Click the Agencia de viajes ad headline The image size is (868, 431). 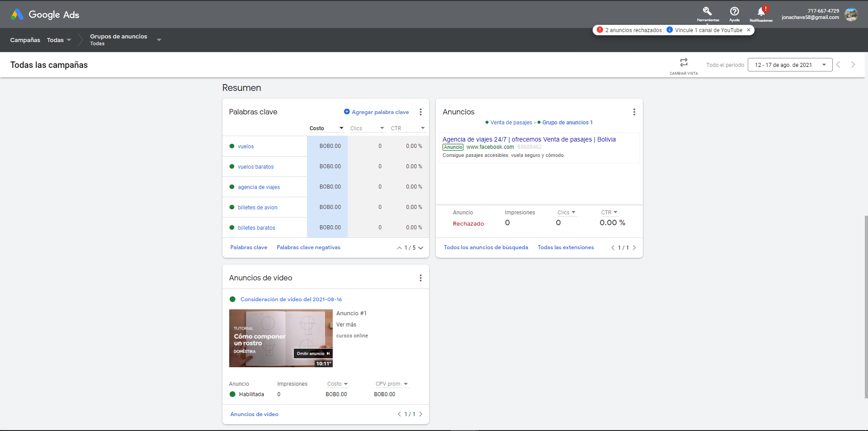pyautogui.click(x=529, y=139)
